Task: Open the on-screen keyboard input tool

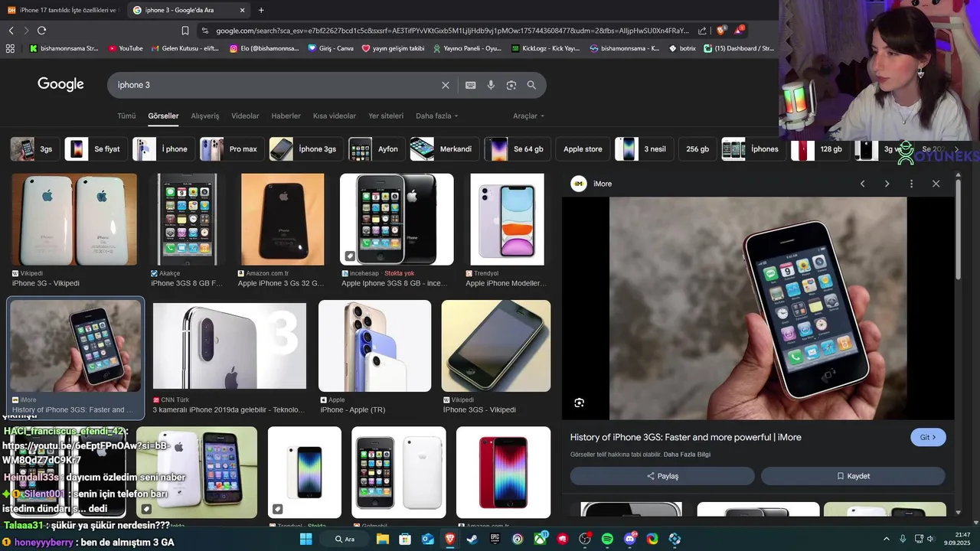Action: pyautogui.click(x=470, y=85)
